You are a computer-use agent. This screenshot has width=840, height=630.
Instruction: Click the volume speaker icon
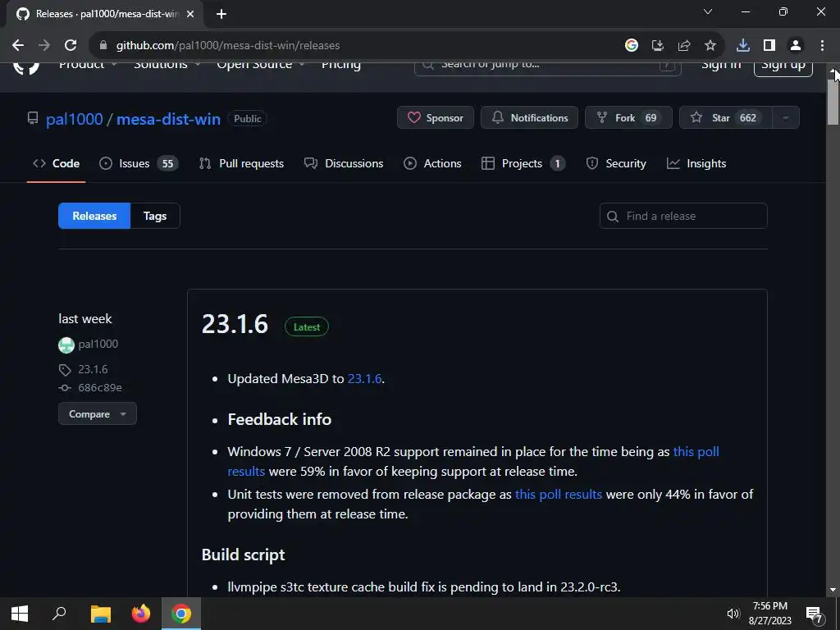tap(733, 614)
